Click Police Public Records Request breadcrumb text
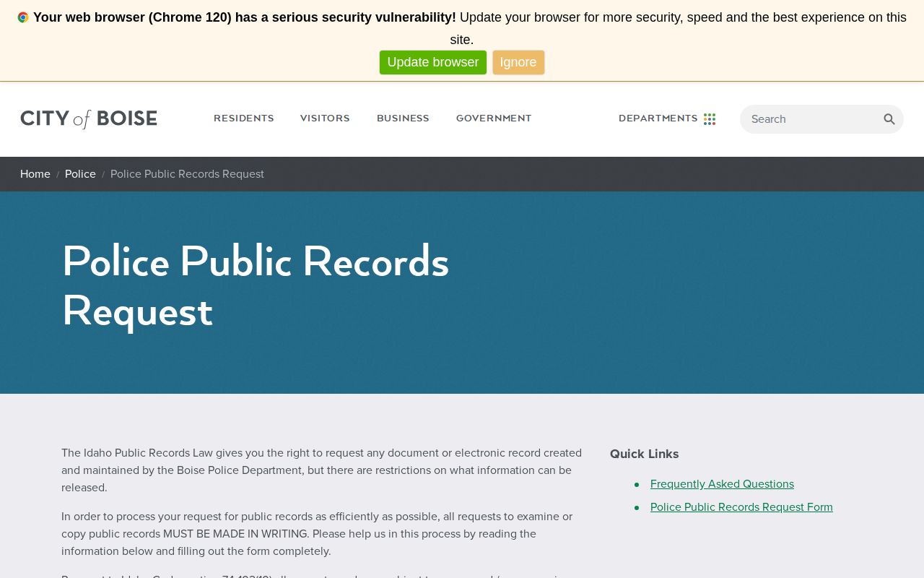The height and width of the screenshot is (578, 924). [187, 174]
